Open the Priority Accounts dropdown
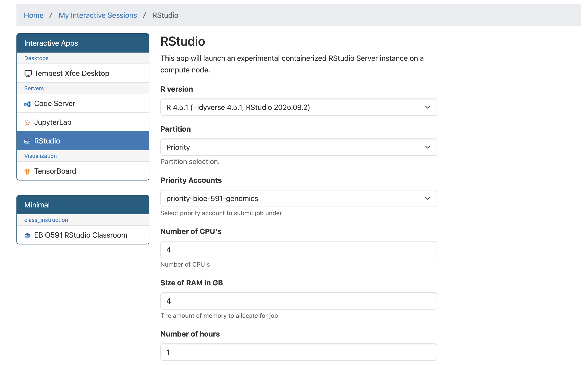This screenshot has height=366, width=588. click(298, 199)
